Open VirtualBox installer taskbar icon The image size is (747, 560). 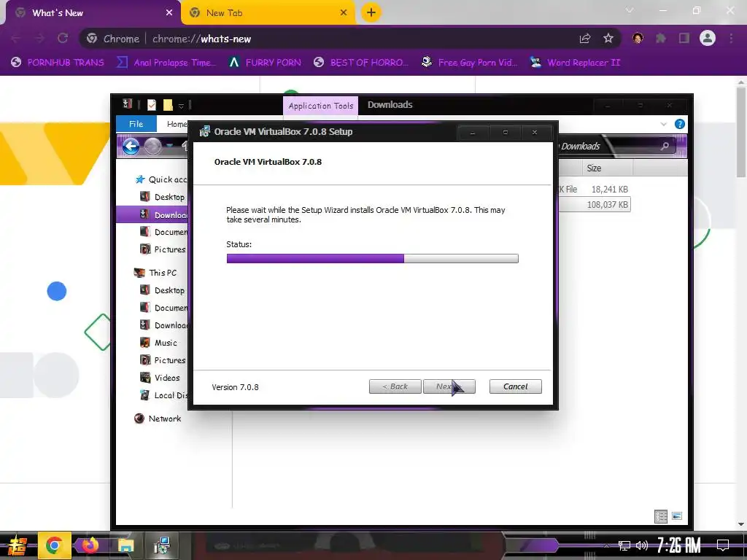click(x=162, y=545)
